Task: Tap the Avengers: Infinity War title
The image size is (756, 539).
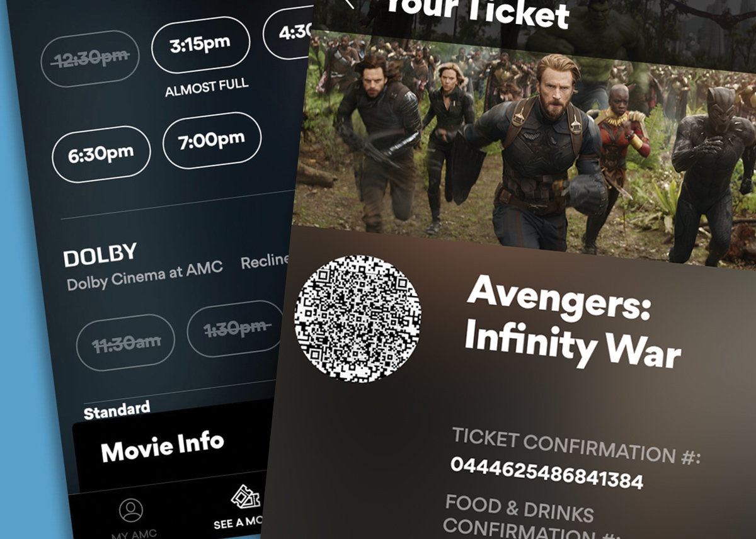Action: (x=573, y=321)
